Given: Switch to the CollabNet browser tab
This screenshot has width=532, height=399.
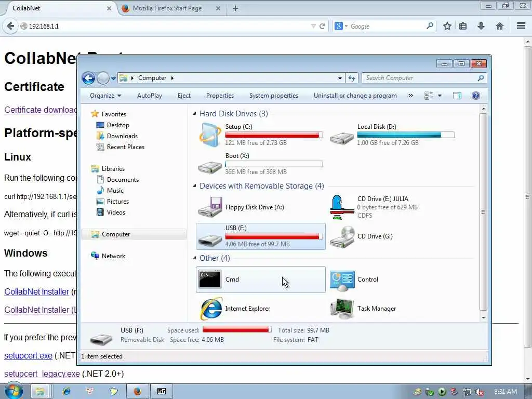Looking at the screenshot, I should click(58, 8).
